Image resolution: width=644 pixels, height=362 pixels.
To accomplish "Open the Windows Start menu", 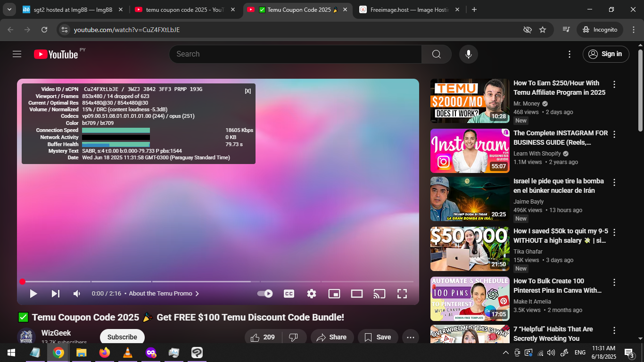I will pyautogui.click(x=11, y=353).
